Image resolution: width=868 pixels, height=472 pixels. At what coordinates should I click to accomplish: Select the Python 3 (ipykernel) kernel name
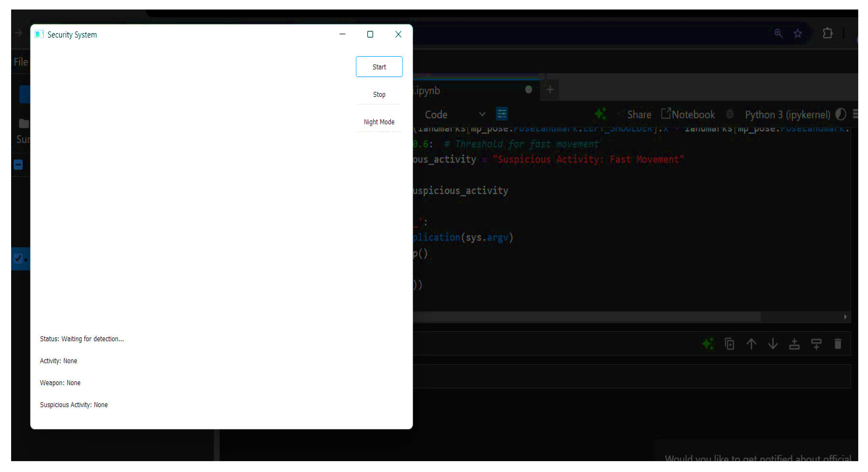pyautogui.click(x=787, y=115)
